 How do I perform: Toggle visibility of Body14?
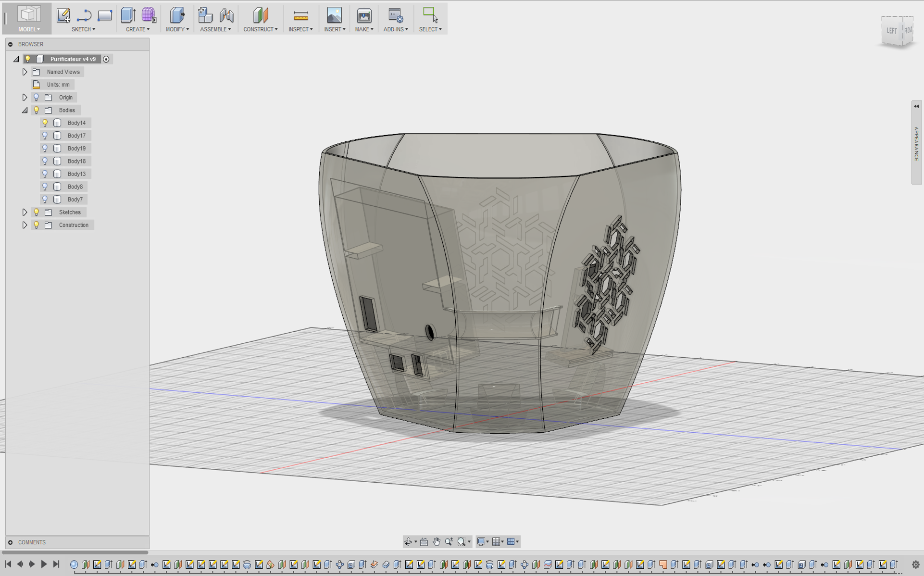point(45,123)
